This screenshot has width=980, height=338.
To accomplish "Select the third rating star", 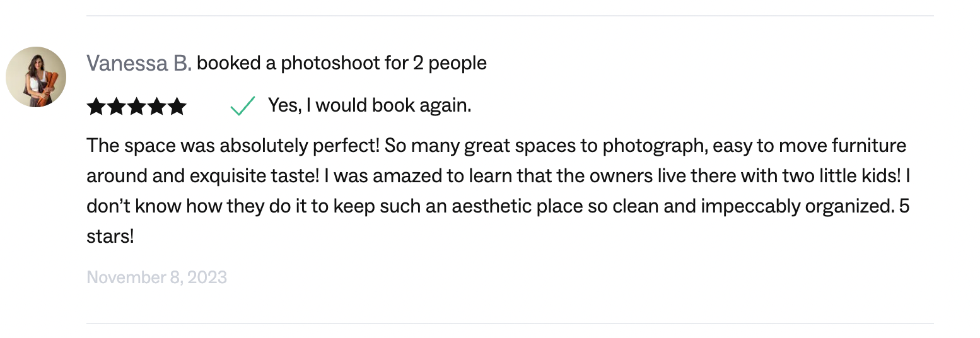I will click(x=136, y=107).
